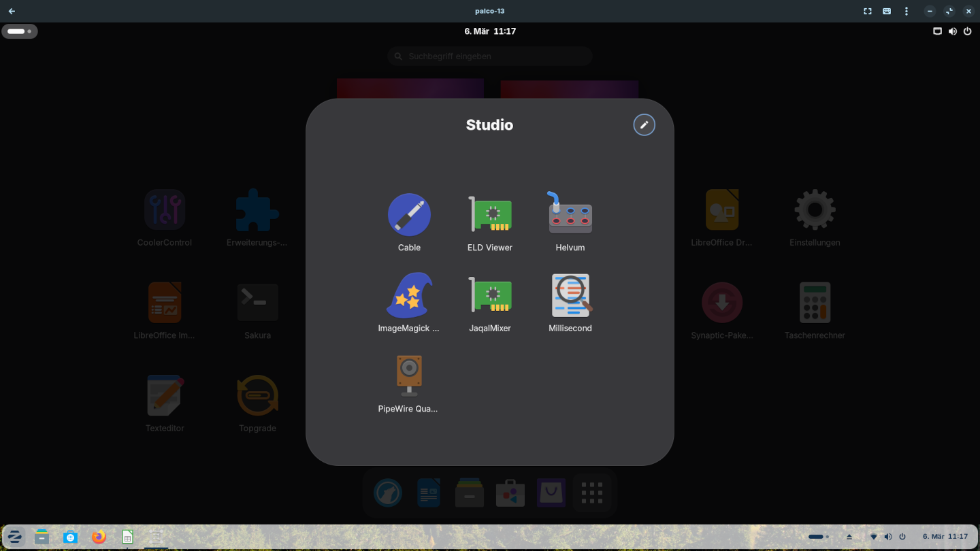Open the Zorin start menu in bottom taskbar
This screenshot has height=551, width=980.
click(15, 537)
